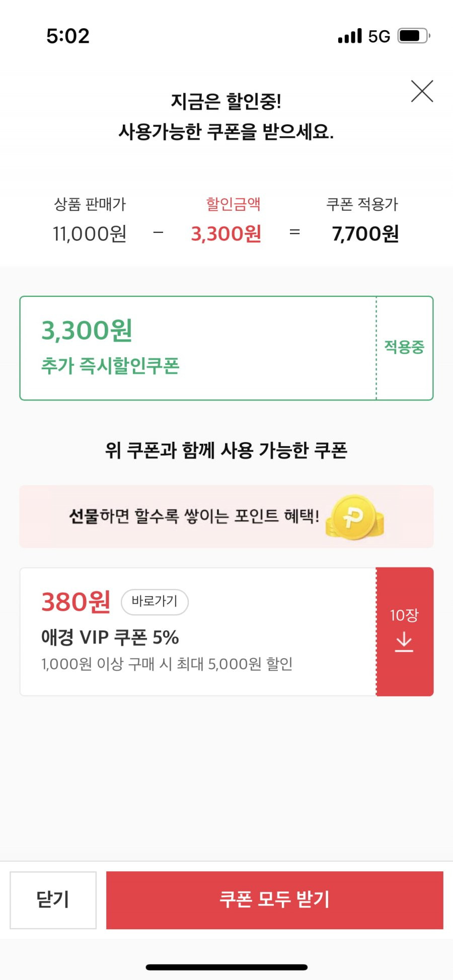Tap the 할인금액 3,300원 amount
The image size is (453, 980).
(226, 234)
